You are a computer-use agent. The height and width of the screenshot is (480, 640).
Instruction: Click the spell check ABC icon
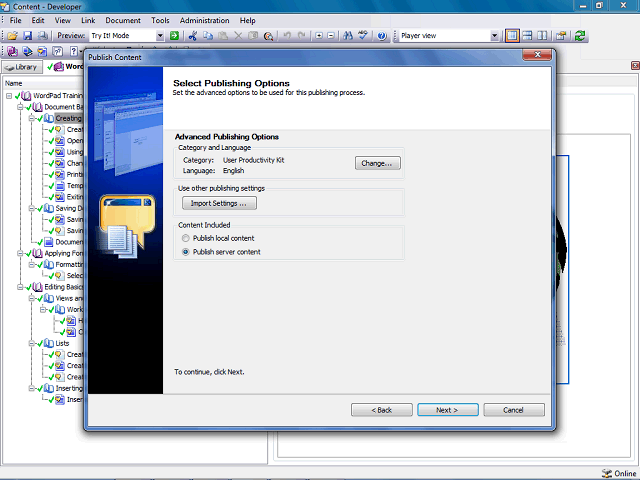(x=363, y=36)
